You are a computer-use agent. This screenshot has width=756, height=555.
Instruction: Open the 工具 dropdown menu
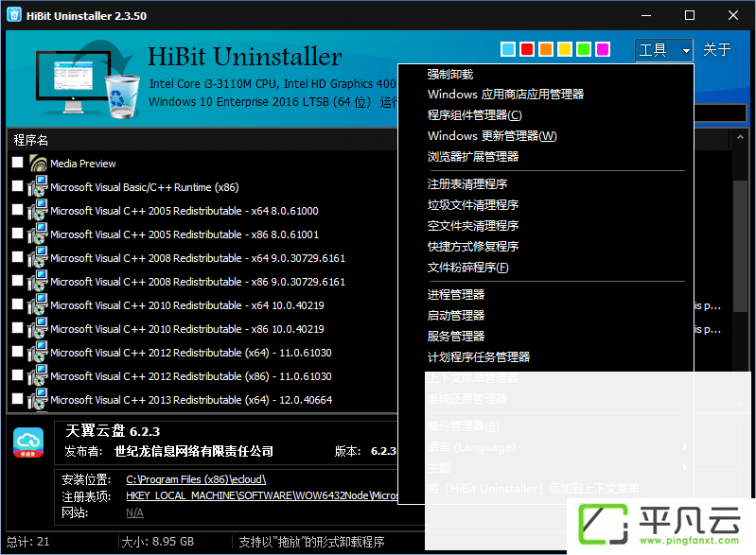tap(664, 50)
